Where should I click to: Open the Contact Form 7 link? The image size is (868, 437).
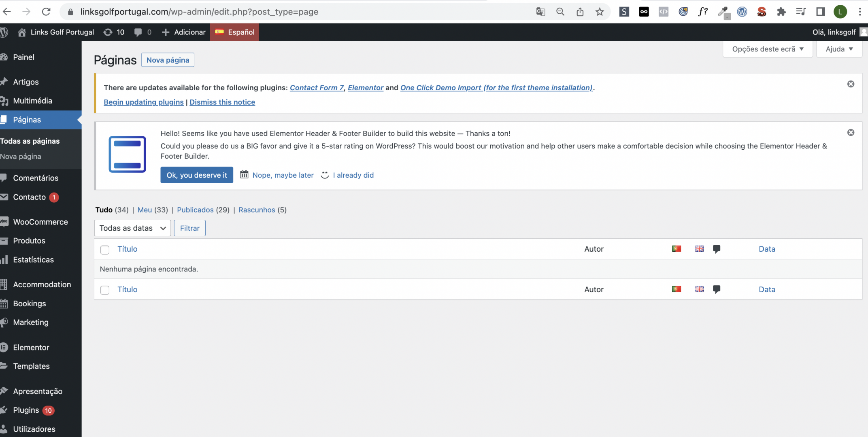(317, 87)
